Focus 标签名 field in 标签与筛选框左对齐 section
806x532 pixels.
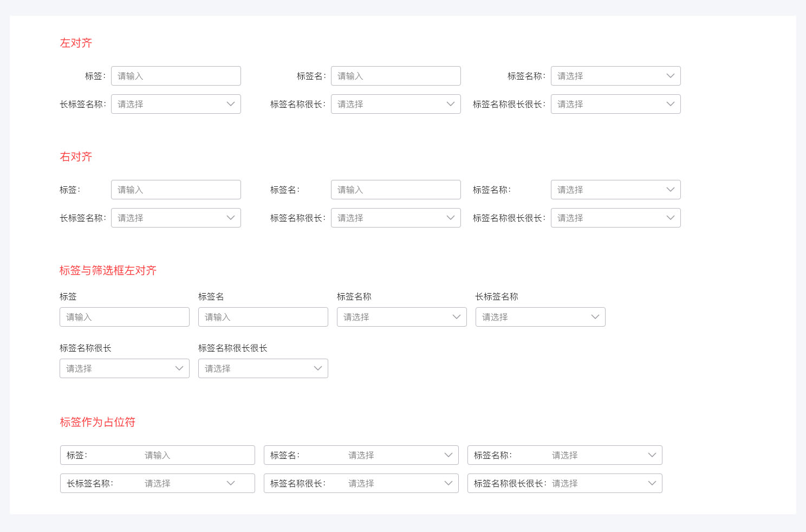[263, 317]
